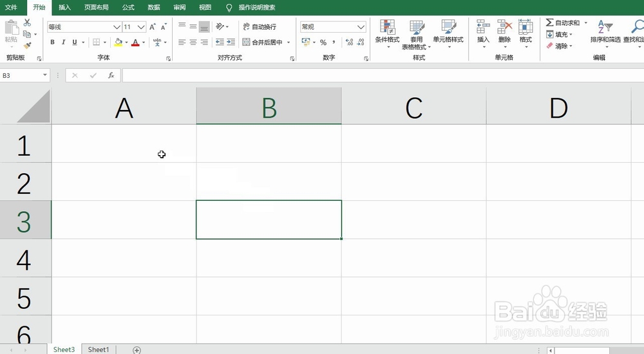Click the AutoSum (自动求和) button
The image size is (644, 354).
[563, 23]
